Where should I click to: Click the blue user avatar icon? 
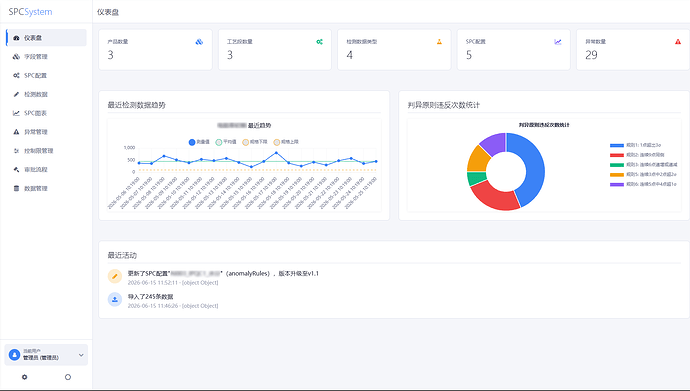[x=15, y=354]
